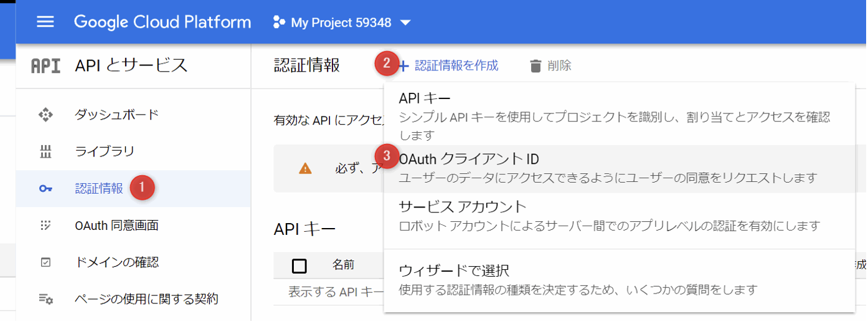Click the 削除 text button
This screenshot has width=868, height=329.
pos(560,65)
